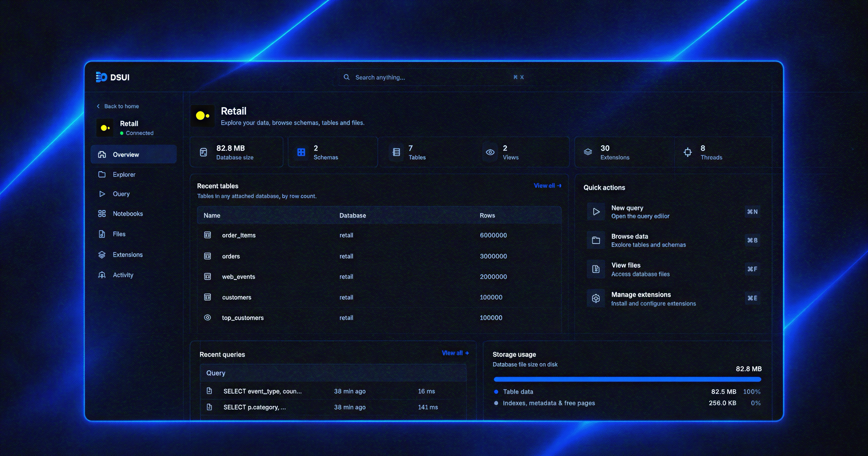The height and width of the screenshot is (456, 868).
Task: Open the Query sidebar item
Action: coord(134,194)
